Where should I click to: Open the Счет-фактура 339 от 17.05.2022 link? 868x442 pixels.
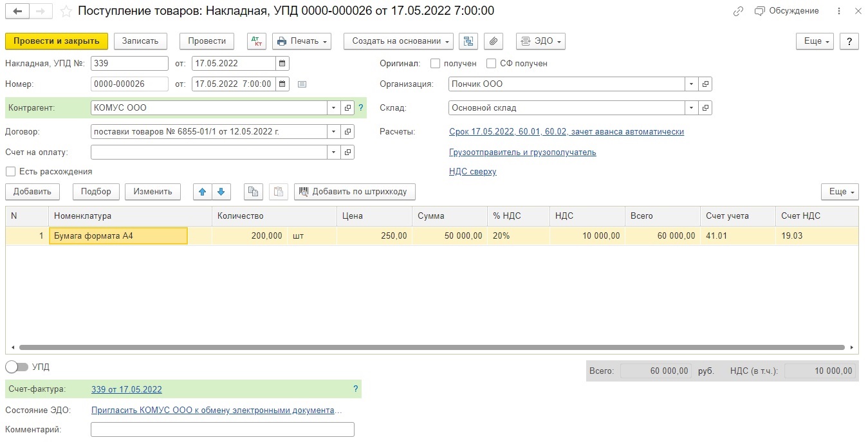point(127,389)
